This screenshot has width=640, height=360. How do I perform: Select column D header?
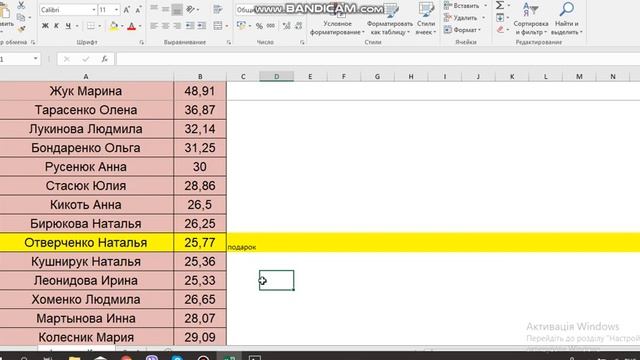(x=276, y=76)
